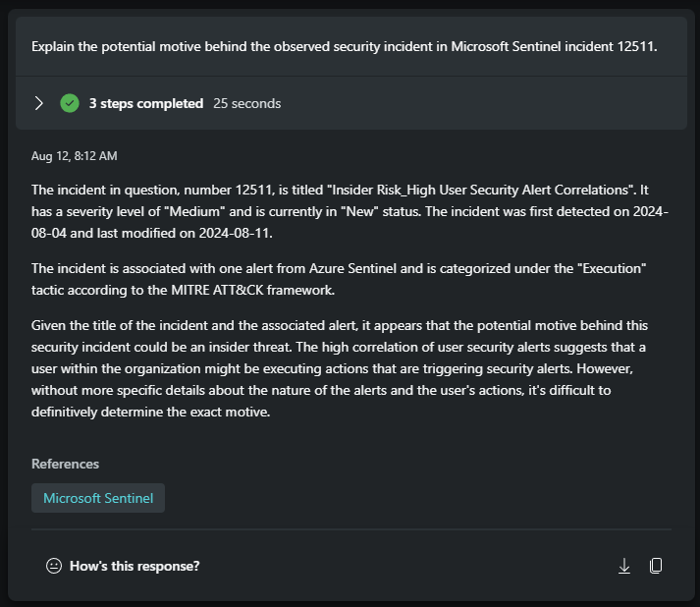Click the paragraph discussing insider threat motive
The width and height of the screenshot is (700, 607).
(340, 368)
